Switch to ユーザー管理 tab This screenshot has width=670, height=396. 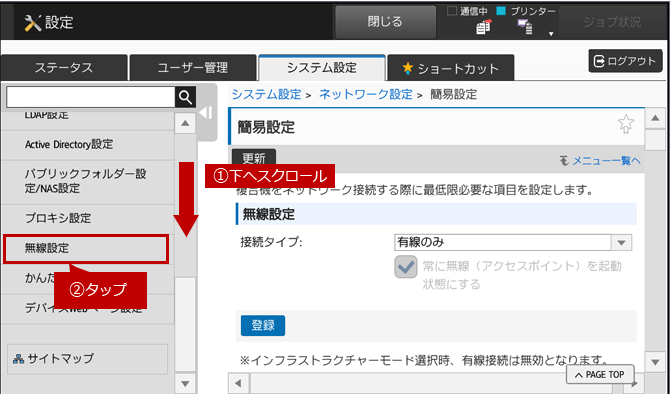(193, 67)
